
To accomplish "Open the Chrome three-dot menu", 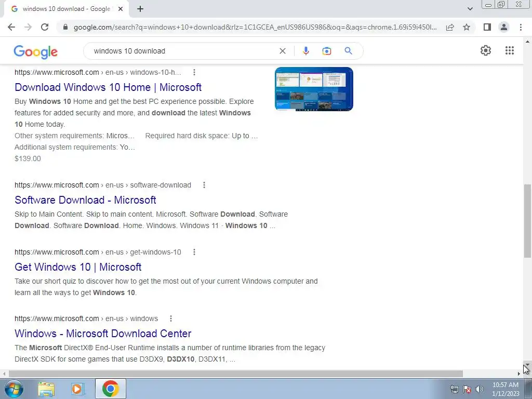I will 521,27.
